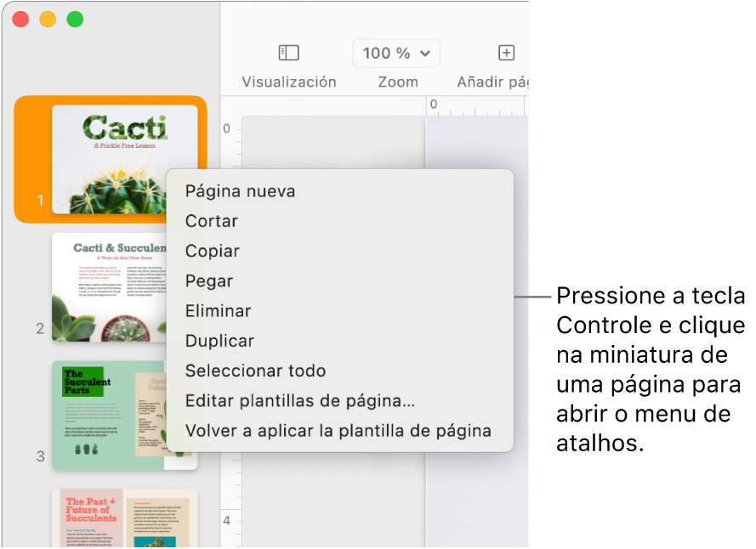756x549 pixels.
Task: Open the 100 % zoom dropdown
Action: click(396, 53)
